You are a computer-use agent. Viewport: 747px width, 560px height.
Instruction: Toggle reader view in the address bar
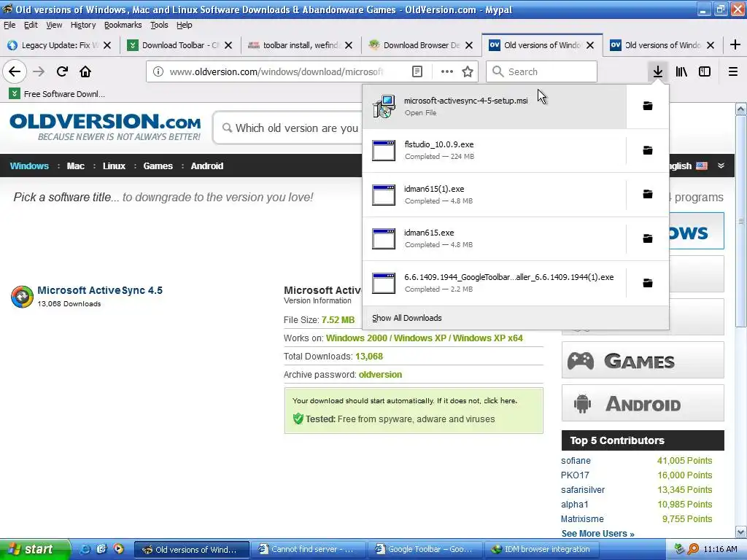[x=417, y=71]
